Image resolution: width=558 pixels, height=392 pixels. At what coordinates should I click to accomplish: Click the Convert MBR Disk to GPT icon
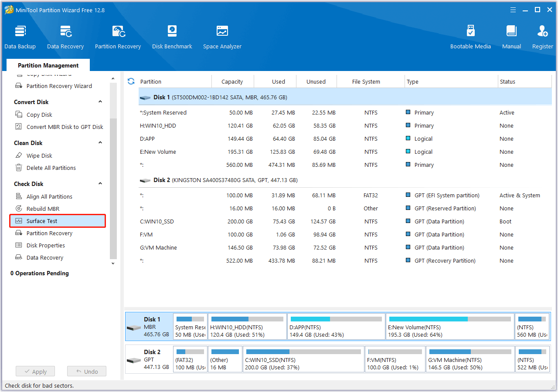tap(19, 127)
